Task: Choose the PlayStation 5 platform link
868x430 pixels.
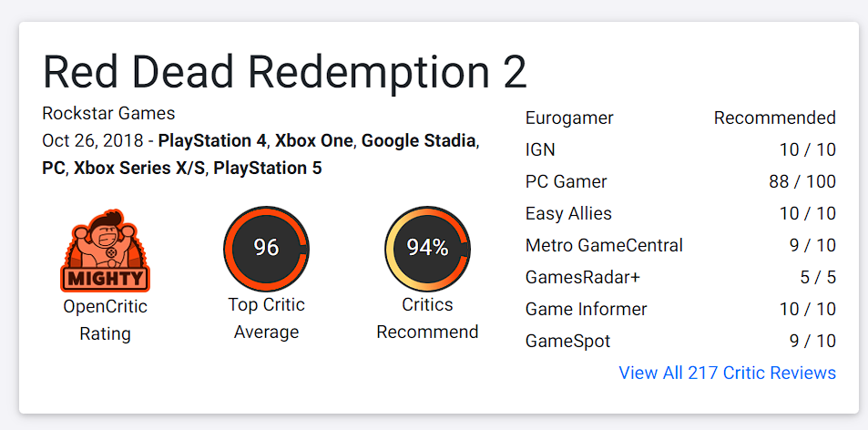Action: tap(267, 169)
